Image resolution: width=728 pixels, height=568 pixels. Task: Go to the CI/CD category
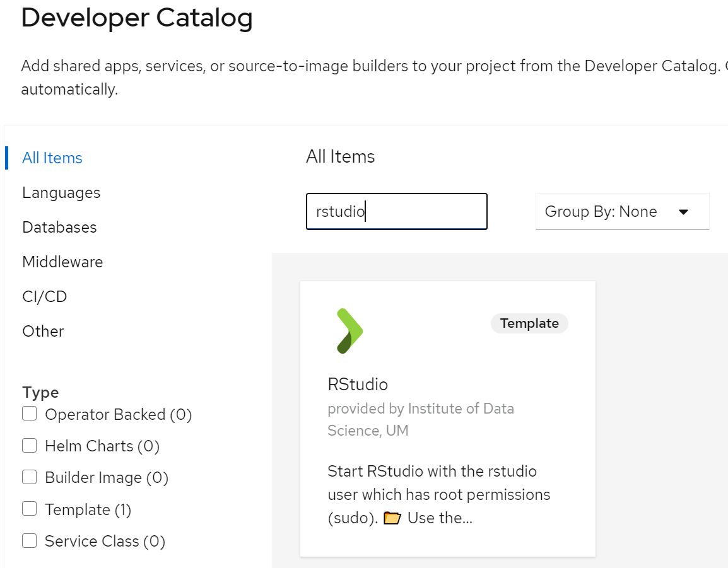(x=45, y=296)
